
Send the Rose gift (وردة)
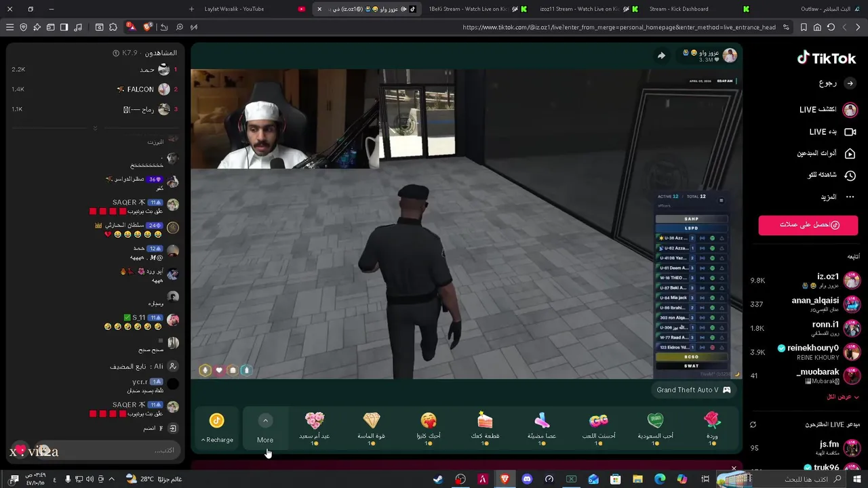(712, 428)
